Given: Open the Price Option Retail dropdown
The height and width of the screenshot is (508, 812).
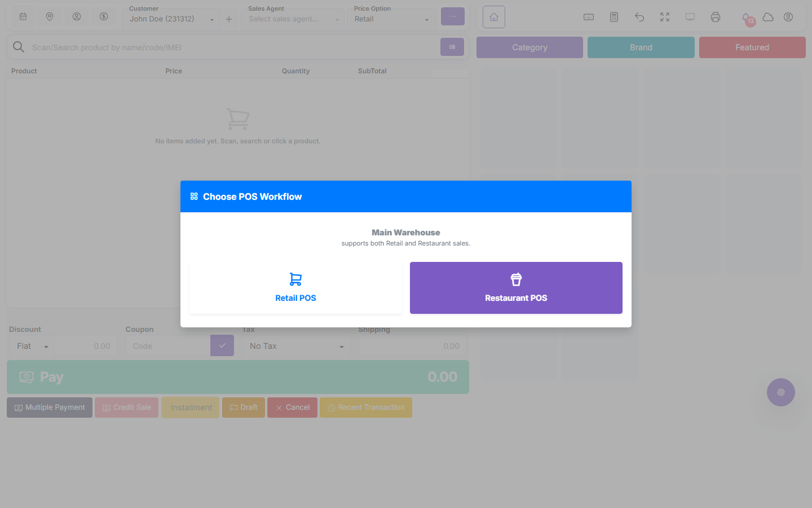Looking at the screenshot, I should click(x=391, y=19).
